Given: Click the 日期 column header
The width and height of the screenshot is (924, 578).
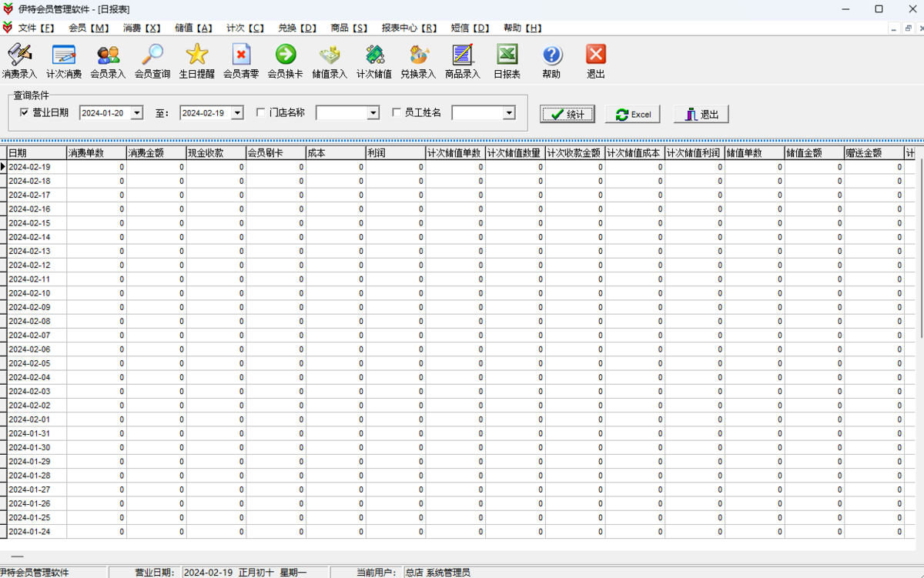Looking at the screenshot, I should point(37,153).
